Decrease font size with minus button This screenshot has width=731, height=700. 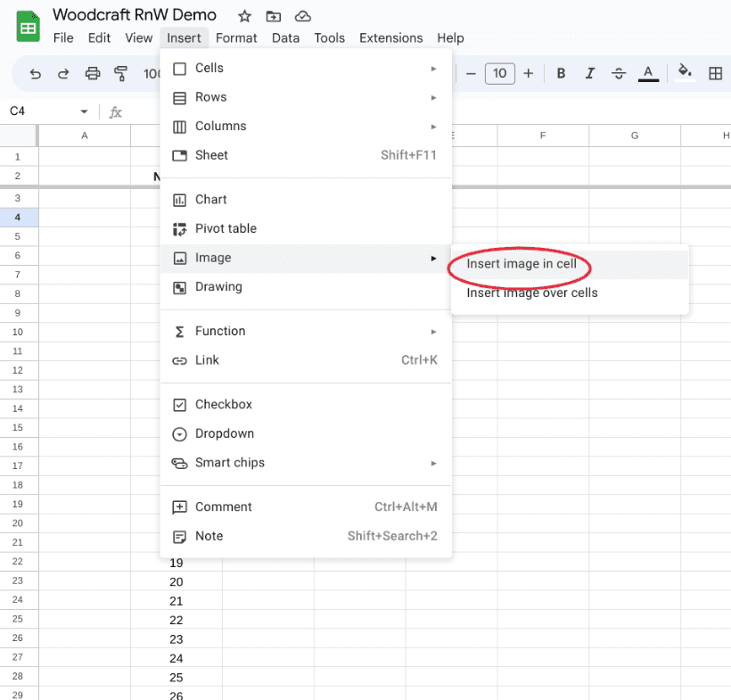[471, 73]
